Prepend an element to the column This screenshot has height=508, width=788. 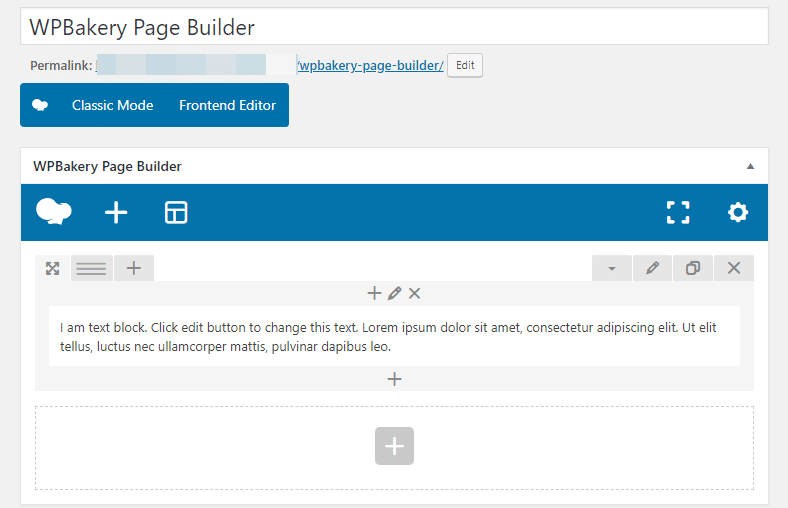point(375,293)
